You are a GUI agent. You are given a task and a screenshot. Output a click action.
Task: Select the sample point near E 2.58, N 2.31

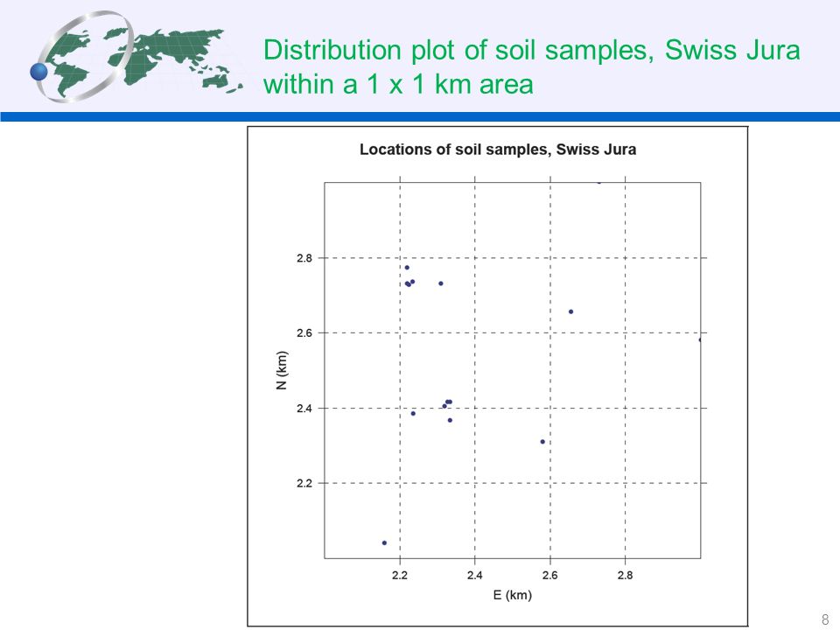542,441
